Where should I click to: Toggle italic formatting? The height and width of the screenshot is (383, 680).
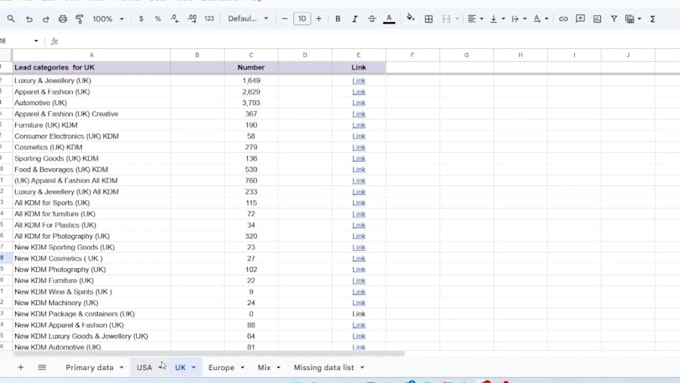click(x=355, y=19)
